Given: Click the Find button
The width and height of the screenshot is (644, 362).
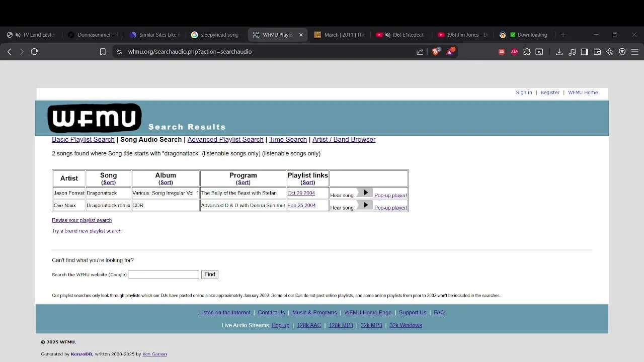Looking at the screenshot, I should tap(210, 275).
